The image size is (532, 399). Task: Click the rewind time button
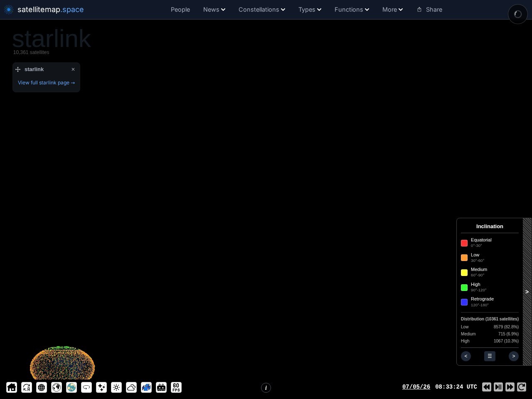click(x=487, y=387)
